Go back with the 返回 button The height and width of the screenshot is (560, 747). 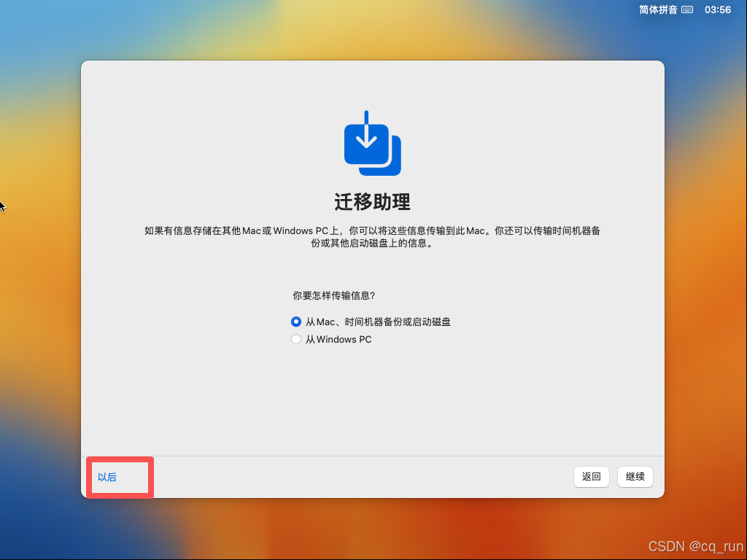[x=591, y=477]
